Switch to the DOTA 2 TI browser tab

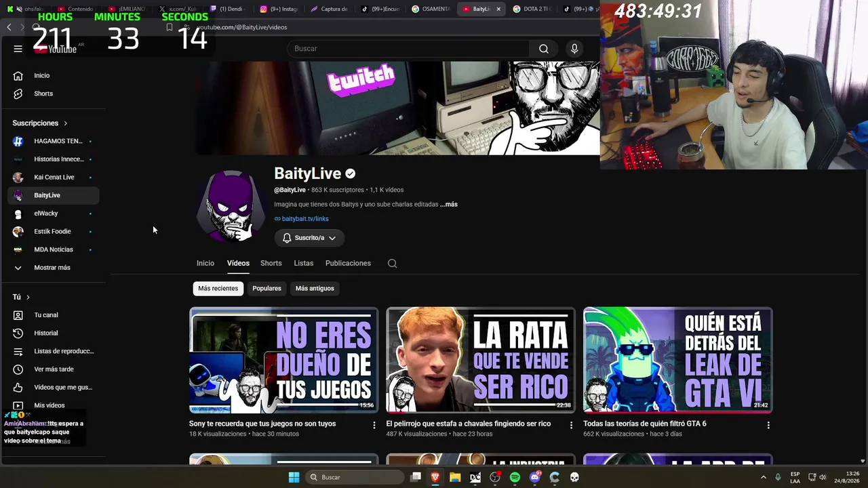tap(532, 9)
